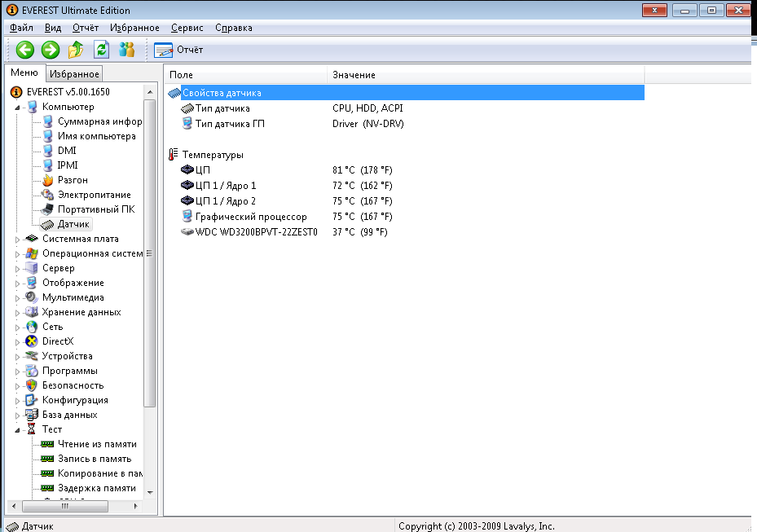
Task: Switch to the Избранное sidebar tab
Action: pos(74,74)
